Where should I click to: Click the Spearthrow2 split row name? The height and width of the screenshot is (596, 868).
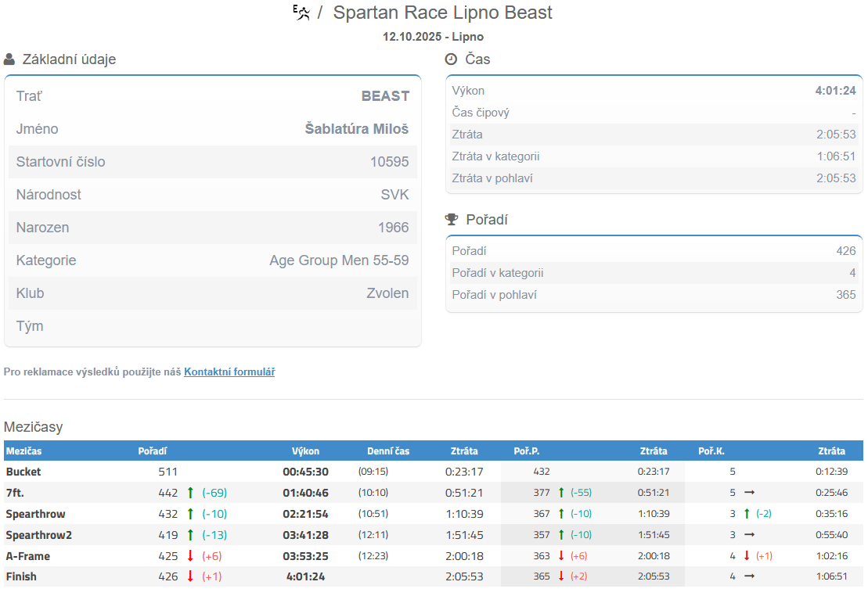(38, 535)
